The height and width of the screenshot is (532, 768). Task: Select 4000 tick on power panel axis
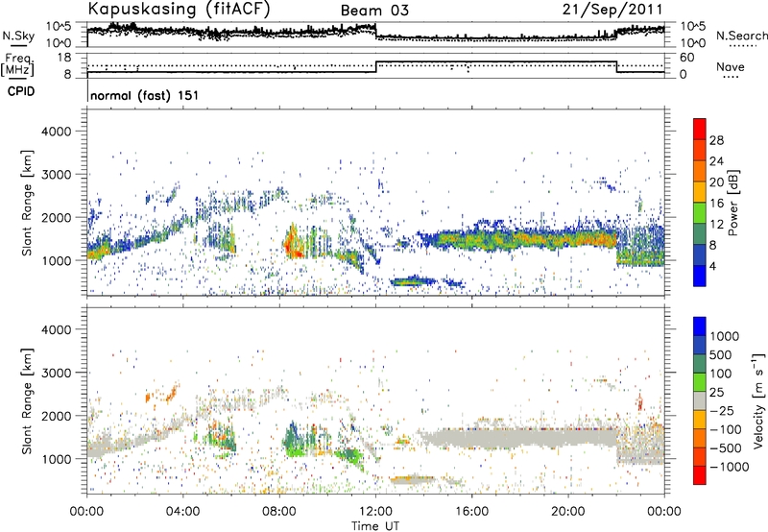[56, 132]
